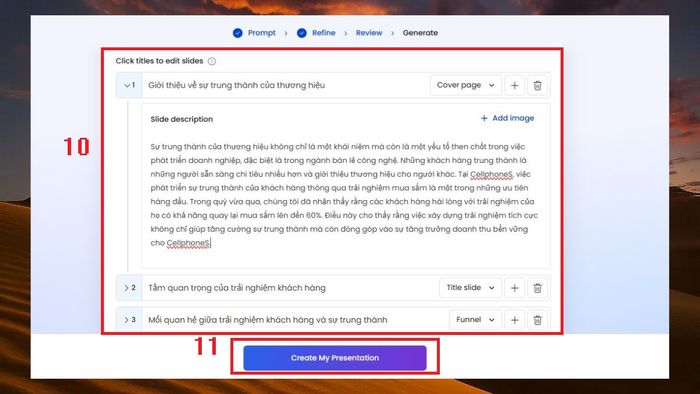Go to the Review step

point(369,33)
